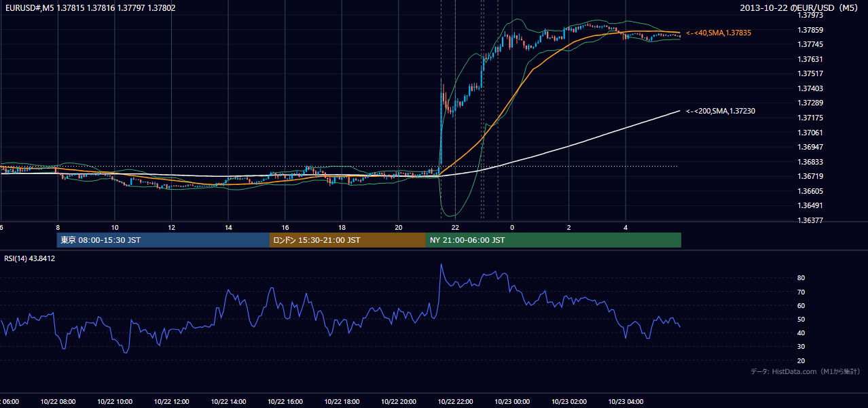Click RSI scale level 80
This screenshot has width=868, height=408.
pos(801,278)
